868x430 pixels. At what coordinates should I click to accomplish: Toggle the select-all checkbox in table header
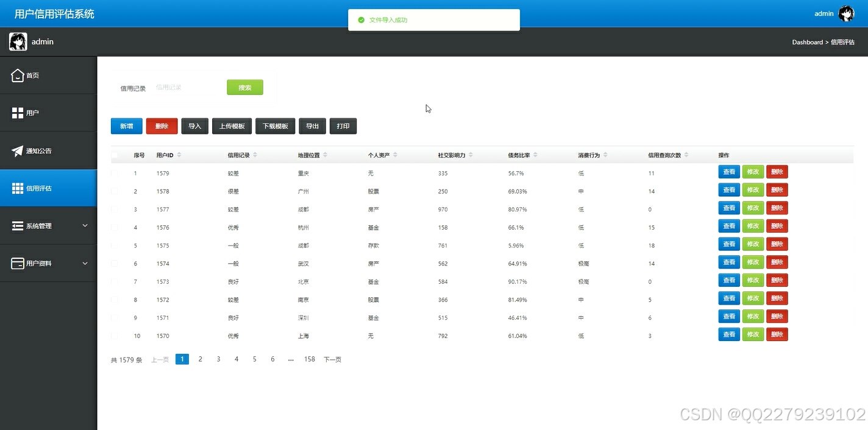coord(114,155)
